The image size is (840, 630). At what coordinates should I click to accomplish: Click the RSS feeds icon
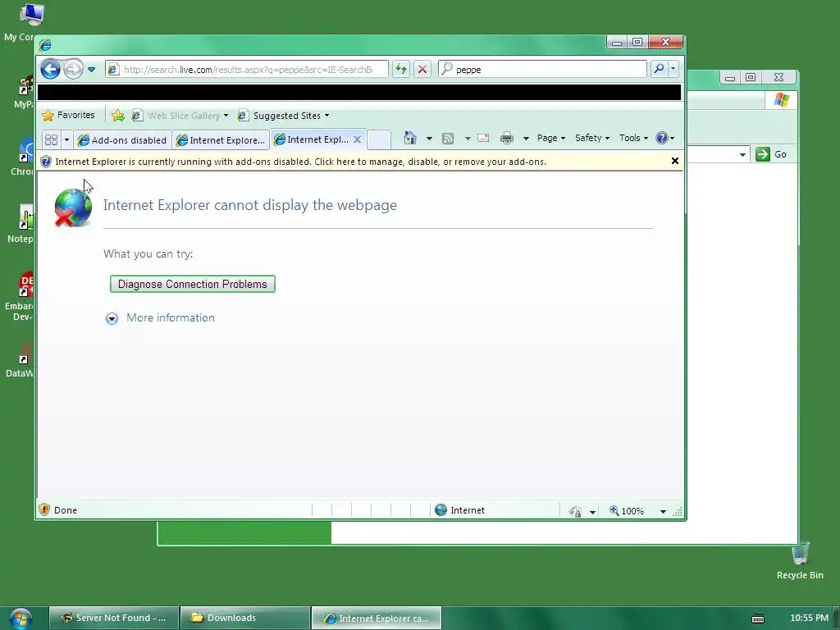[448, 139]
